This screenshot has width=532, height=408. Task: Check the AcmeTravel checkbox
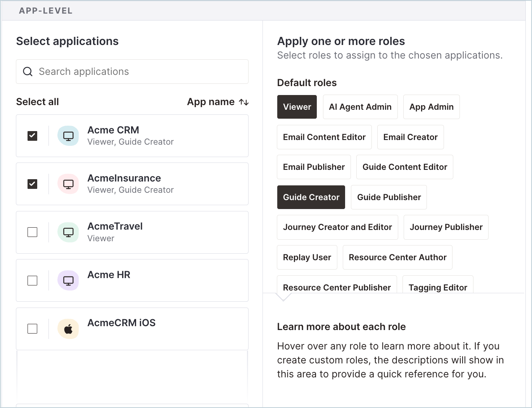pyautogui.click(x=33, y=232)
